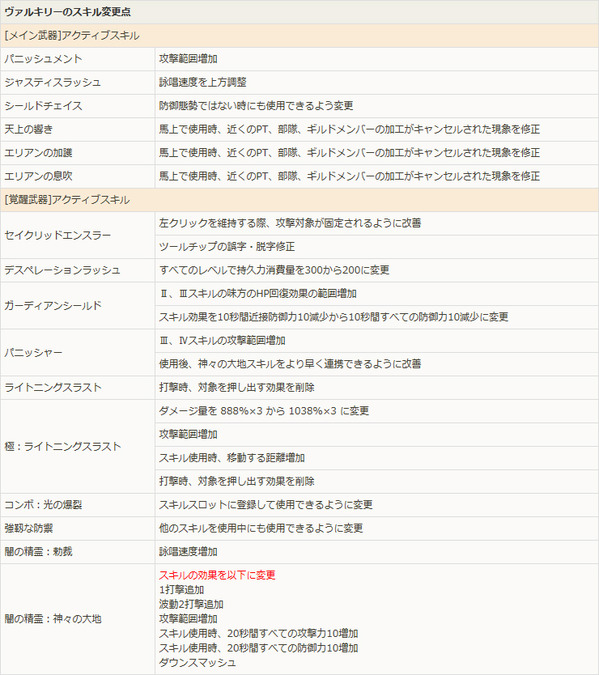The image size is (599, 675).
Task: Click the change note in the エリアンの加護 row
Action: tap(349, 153)
